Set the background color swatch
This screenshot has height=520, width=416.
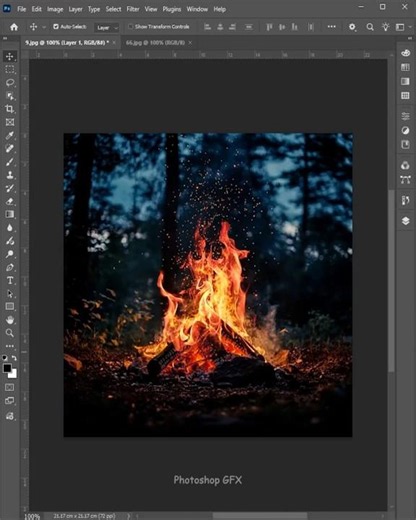point(14,375)
